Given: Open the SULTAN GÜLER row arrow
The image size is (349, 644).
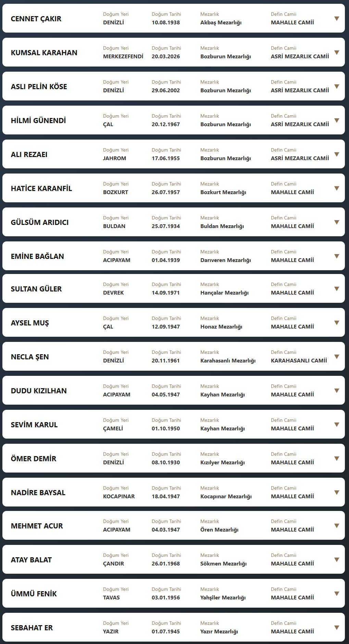Looking at the screenshot, I should [337, 289].
